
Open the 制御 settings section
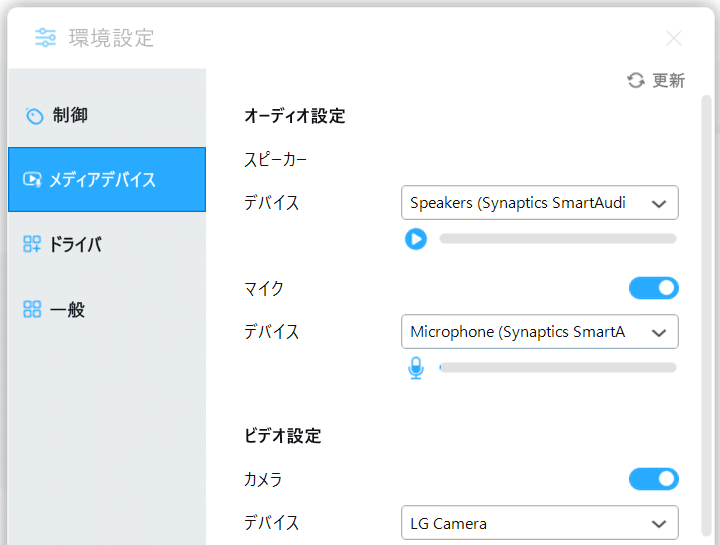tap(107, 115)
